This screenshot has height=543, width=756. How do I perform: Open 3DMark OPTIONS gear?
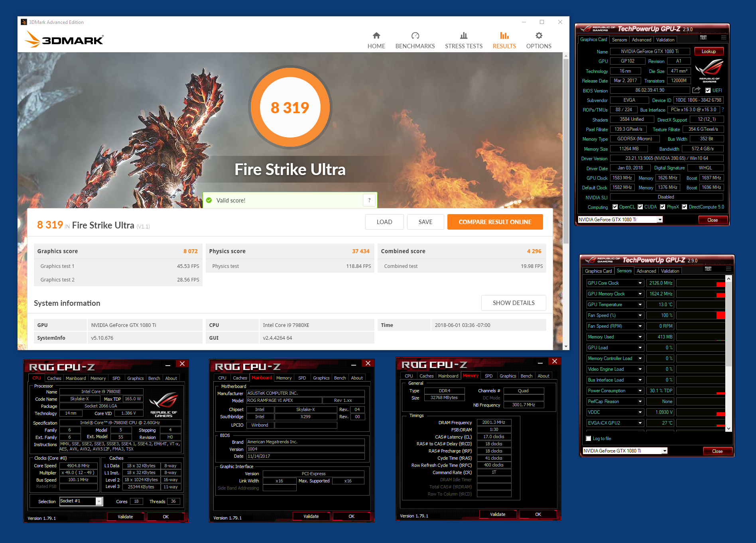coord(539,41)
